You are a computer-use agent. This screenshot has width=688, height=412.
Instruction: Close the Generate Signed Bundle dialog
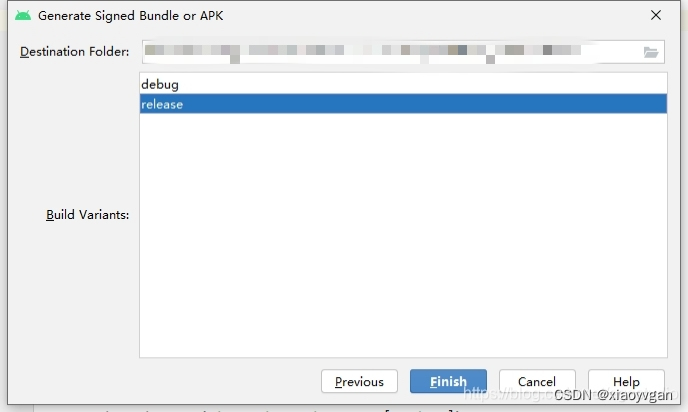pos(656,15)
